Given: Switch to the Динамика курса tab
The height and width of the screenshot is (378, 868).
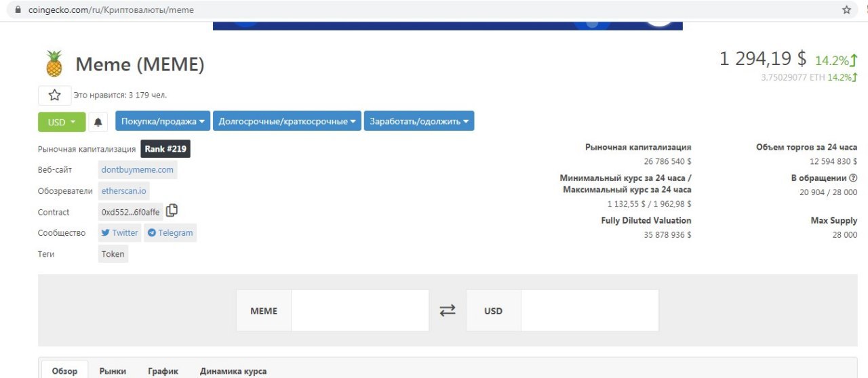Looking at the screenshot, I should [233, 371].
